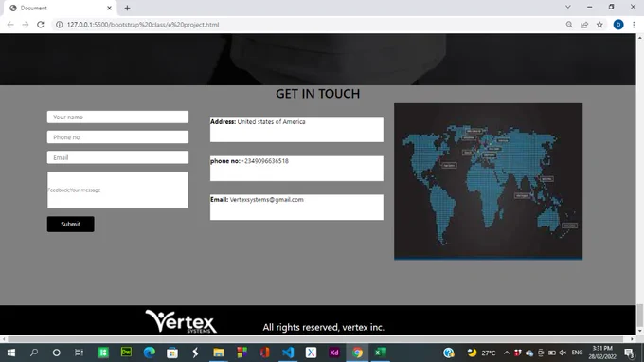Reload the page with the refresh icon
The width and height of the screenshot is (644, 362).
40,25
